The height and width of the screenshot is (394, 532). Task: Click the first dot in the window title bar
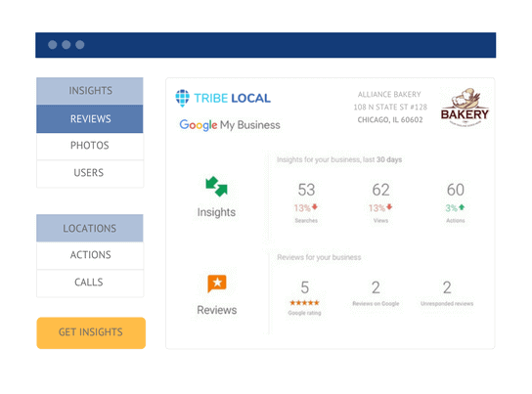[x=53, y=45]
